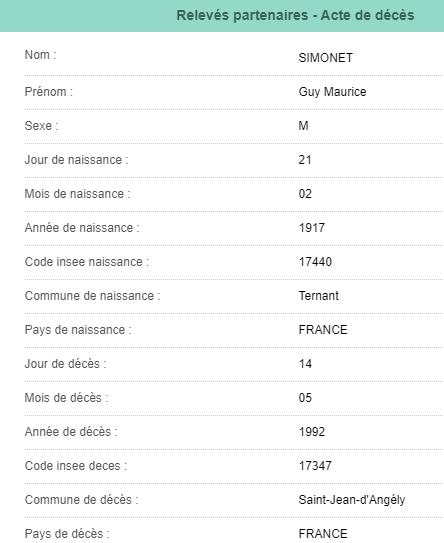Select birth INSEE code 17440

pyautogui.click(x=315, y=261)
